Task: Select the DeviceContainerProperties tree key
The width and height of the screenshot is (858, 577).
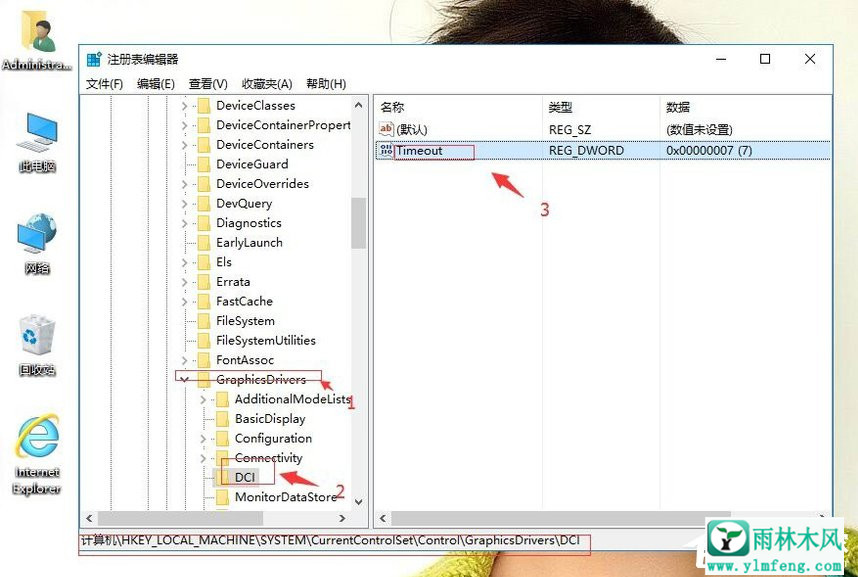Action: pyautogui.click(x=283, y=125)
